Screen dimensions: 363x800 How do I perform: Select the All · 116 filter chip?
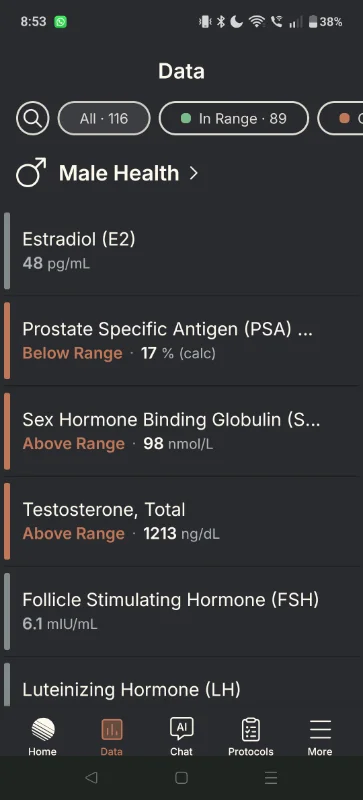click(104, 118)
